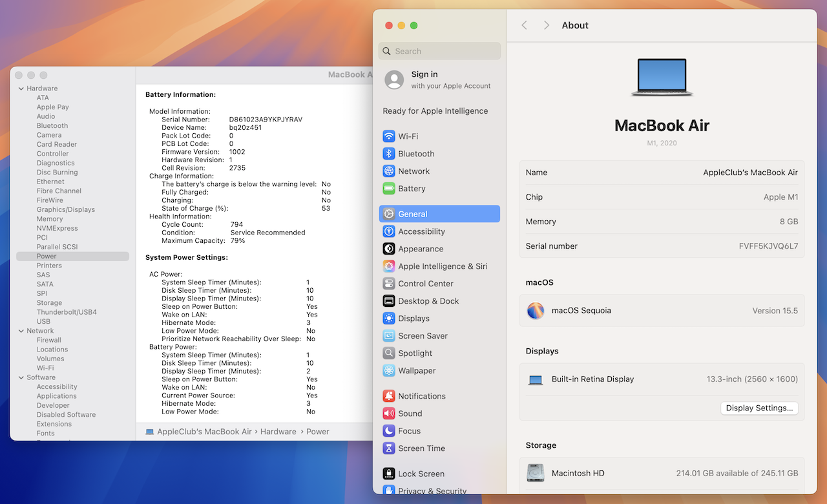Collapse the Software section in System Information
The height and width of the screenshot is (504, 827).
[21, 377]
